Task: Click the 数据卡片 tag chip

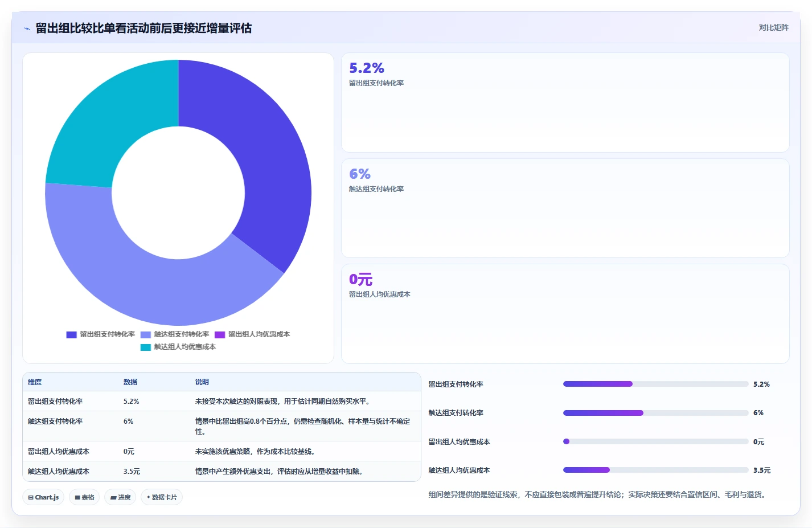Action: 162,497
